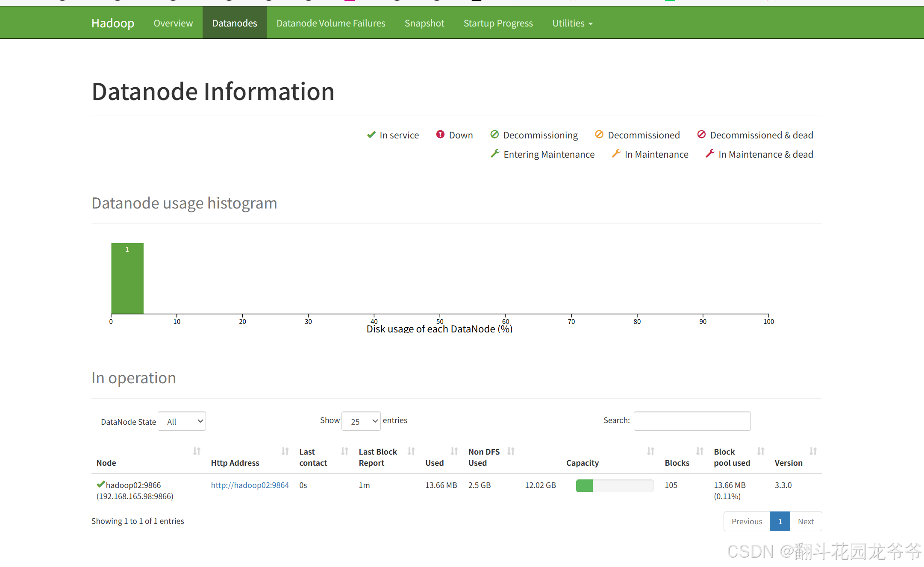This screenshot has height=567, width=924.
Task: Click the sort icon for the Node column
Action: [x=197, y=451]
